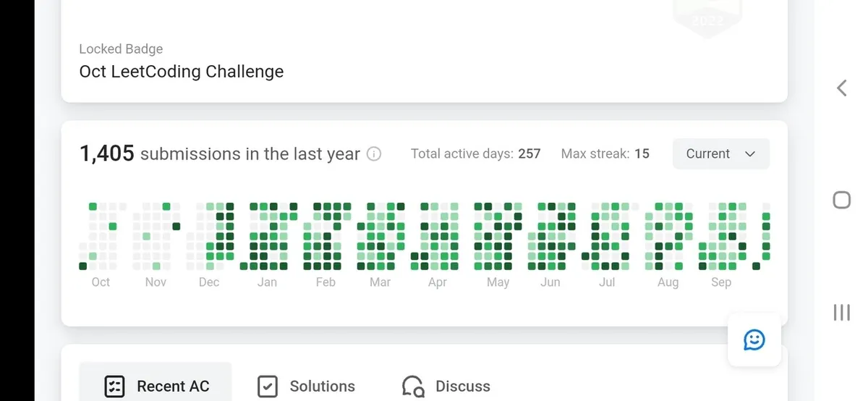The width and height of the screenshot is (868, 401).
Task: Click the Locked Badge label
Action: pyautogui.click(x=121, y=49)
